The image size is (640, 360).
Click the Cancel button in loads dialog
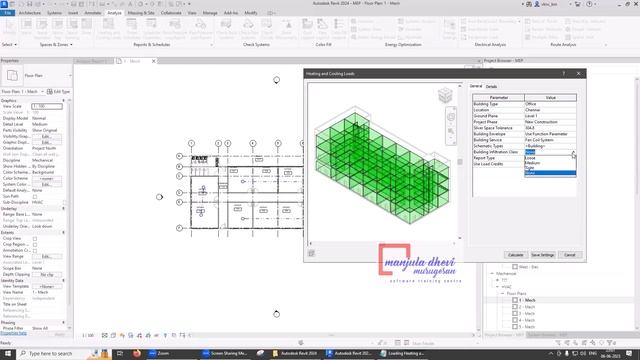[569, 255]
